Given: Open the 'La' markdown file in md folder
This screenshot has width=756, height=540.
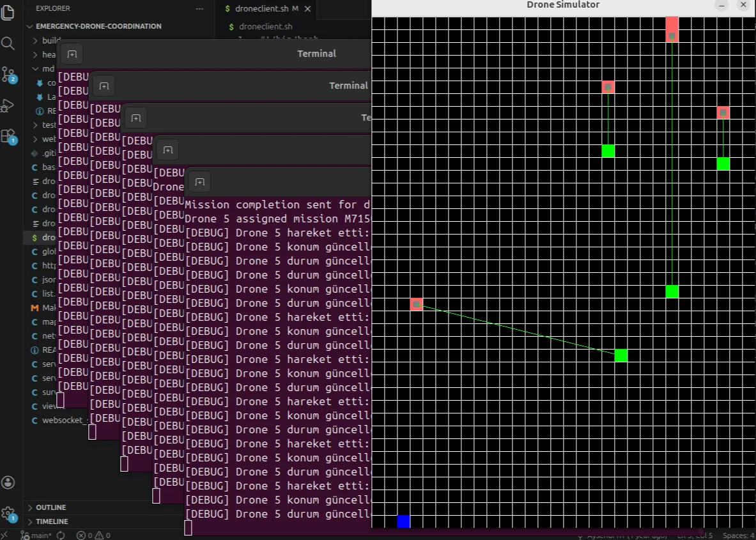Looking at the screenshot, I should coord(46,97).
